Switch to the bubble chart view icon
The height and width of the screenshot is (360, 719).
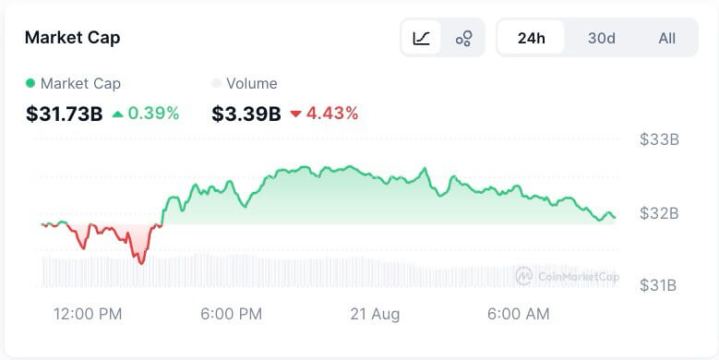[464, 38]
